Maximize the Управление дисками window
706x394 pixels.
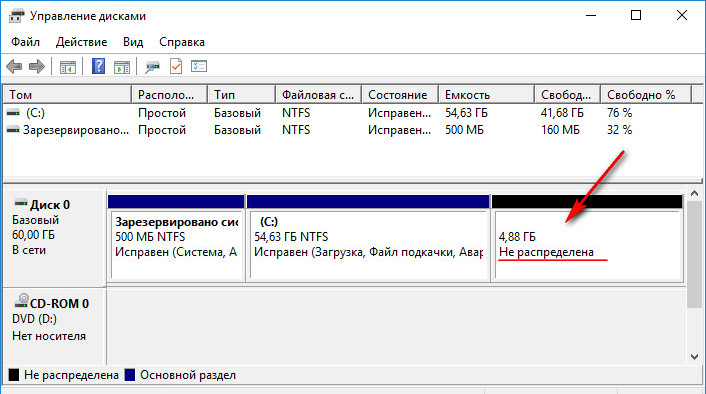point(636,16)
